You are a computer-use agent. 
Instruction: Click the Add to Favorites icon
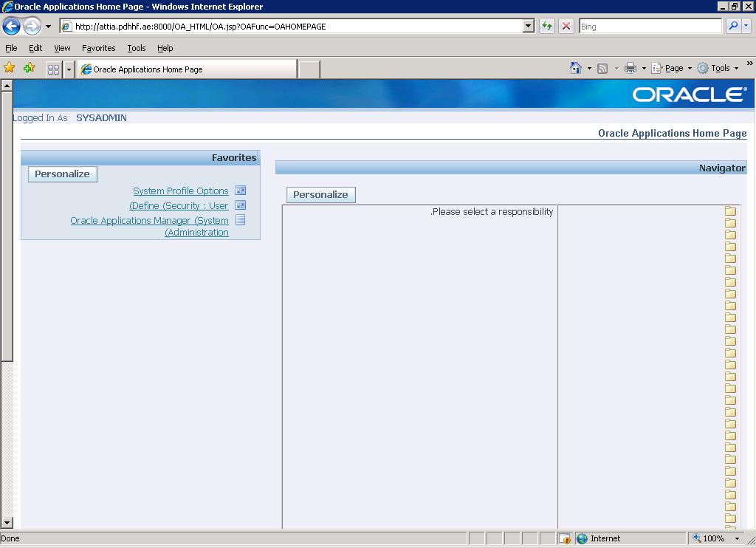29,68
